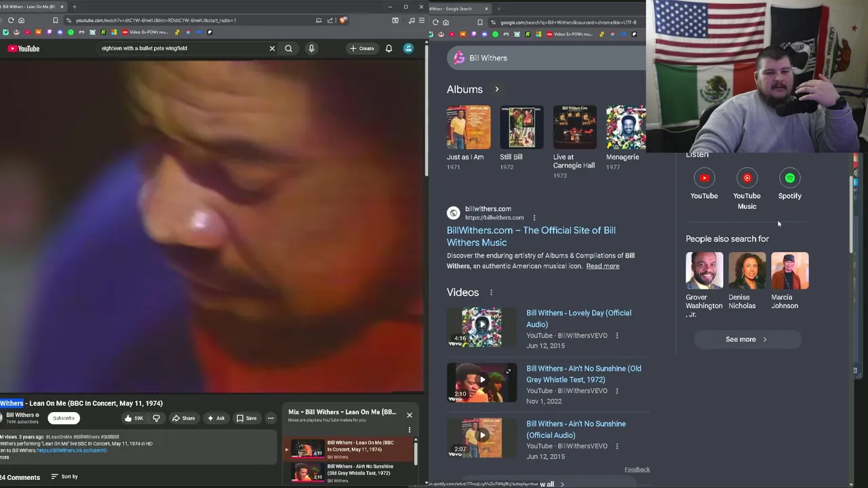
Task: Reload the Google Search page
Action: [435, 22]
